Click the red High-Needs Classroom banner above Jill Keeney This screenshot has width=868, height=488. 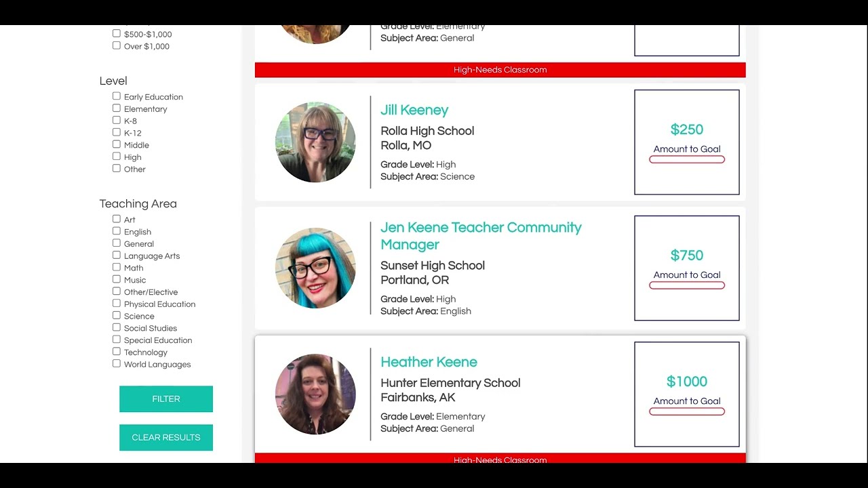click(500, 70)
